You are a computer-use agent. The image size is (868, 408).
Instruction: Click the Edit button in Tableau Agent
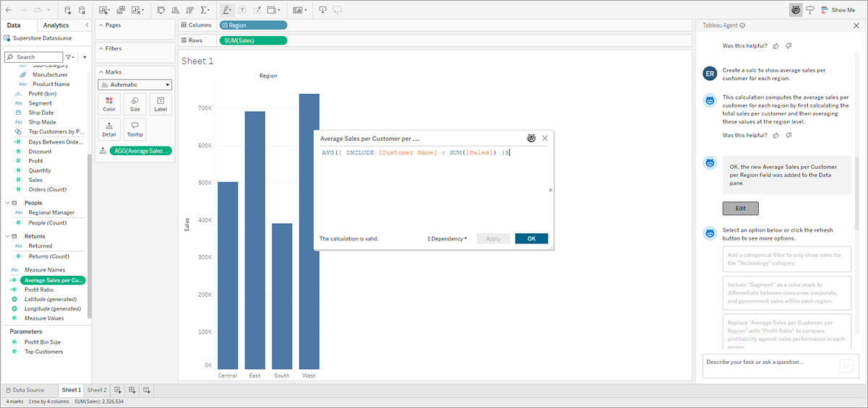tap(740, 208)
